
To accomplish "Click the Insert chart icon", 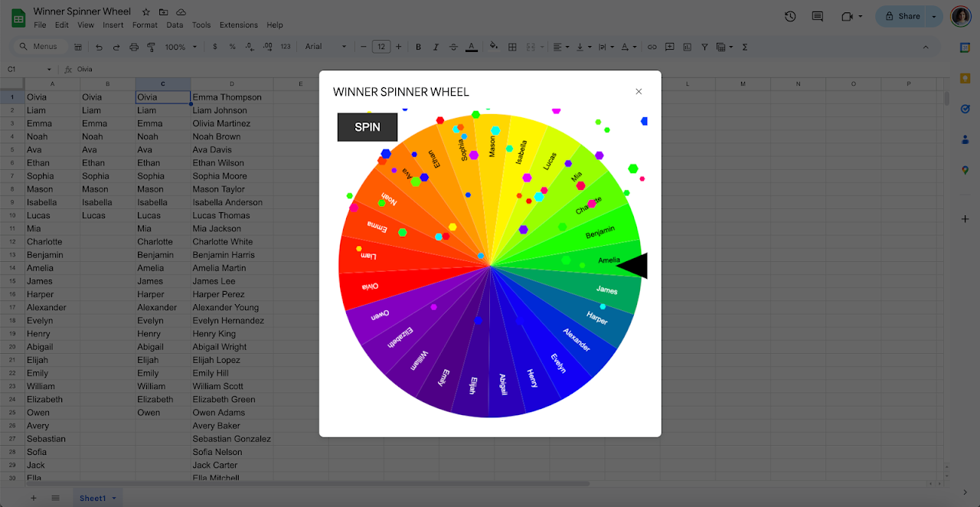I will point(687,47).
